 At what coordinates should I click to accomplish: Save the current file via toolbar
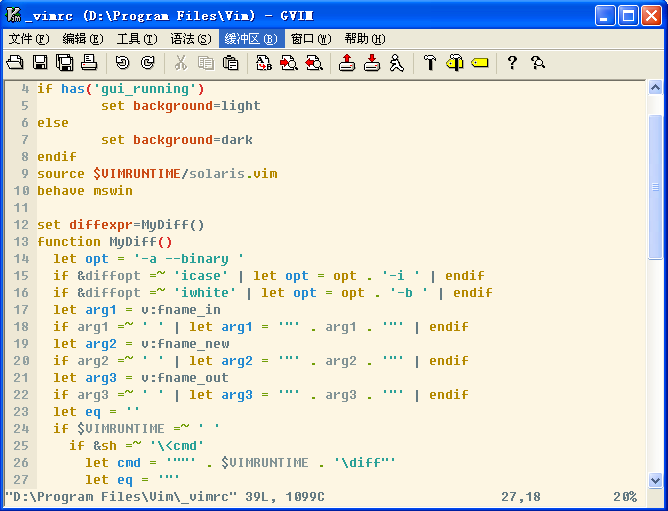click(x=40, y=63)
